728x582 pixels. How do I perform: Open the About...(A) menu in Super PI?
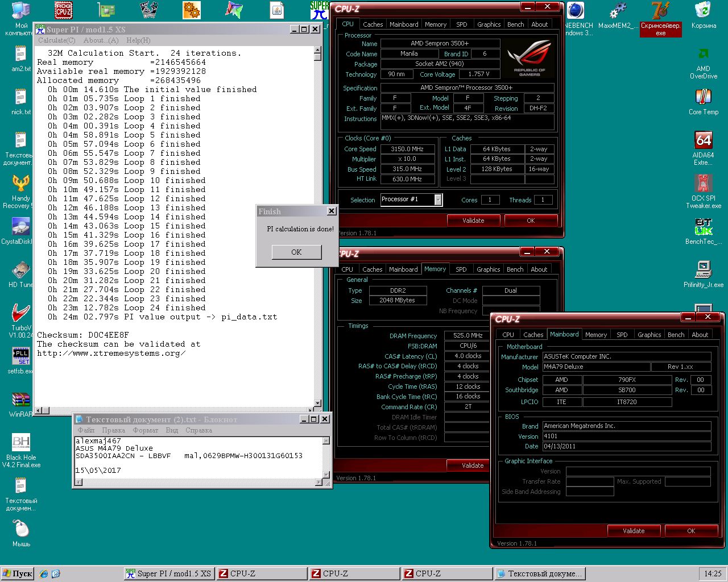point(101,40)
